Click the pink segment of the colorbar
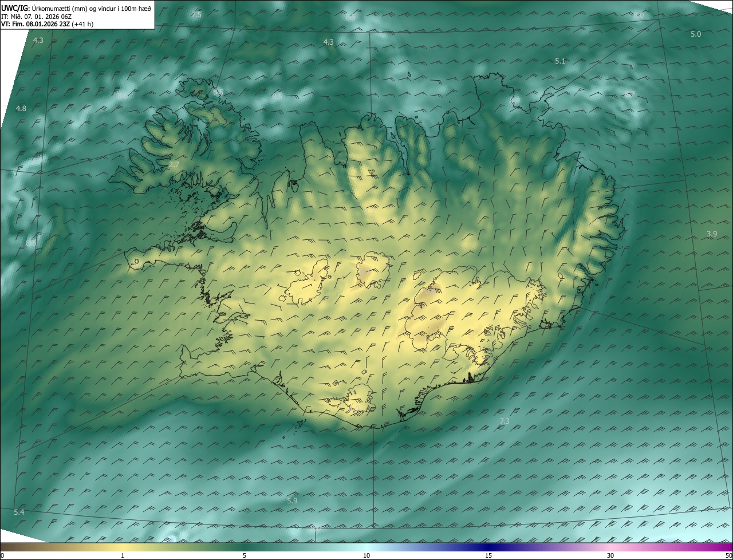Screen dimensions: 733x560 (610, 547)
